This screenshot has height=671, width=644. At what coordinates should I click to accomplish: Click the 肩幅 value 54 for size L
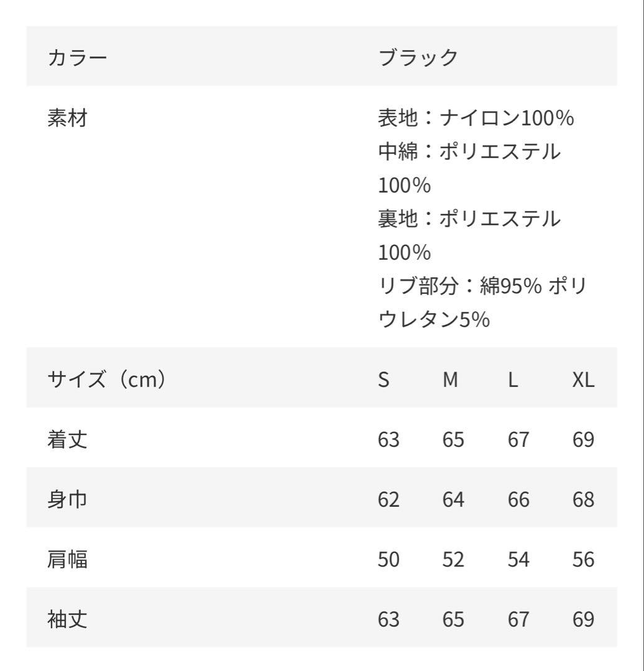(518, 560)
